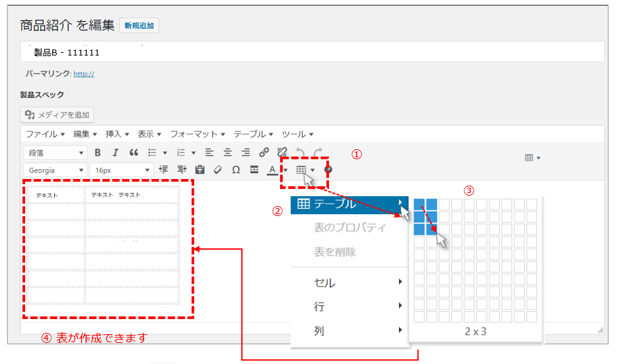Viewport: 619px width, 364px height.
Task: Click the help question mark icon
Action: pos(328,170)
